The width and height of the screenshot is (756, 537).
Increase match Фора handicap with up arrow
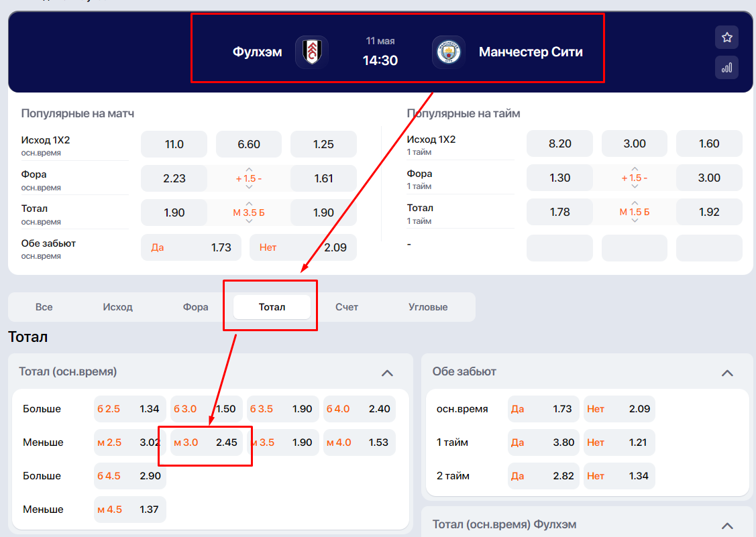[249, 169]
